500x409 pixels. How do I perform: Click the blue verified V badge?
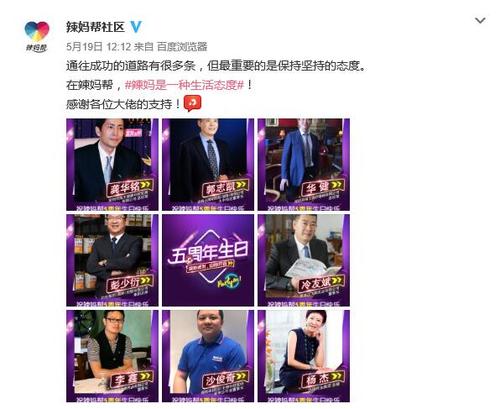[x=136, y=27]
